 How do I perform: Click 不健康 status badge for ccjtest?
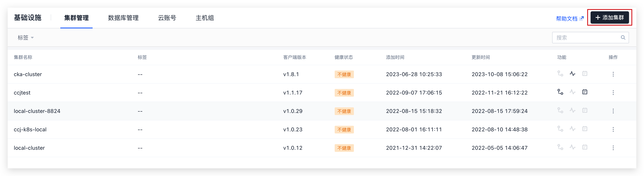click(344, 93)
